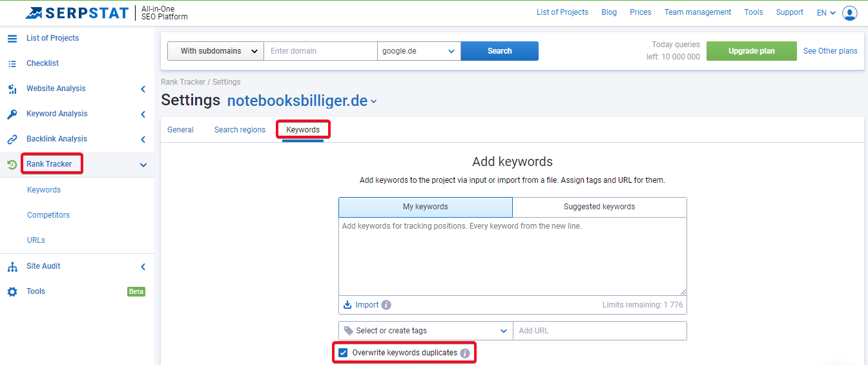Viewport: 868px width, 365px height.
Task: Click the Tools gear icon in sidebar
Action: 12,292
